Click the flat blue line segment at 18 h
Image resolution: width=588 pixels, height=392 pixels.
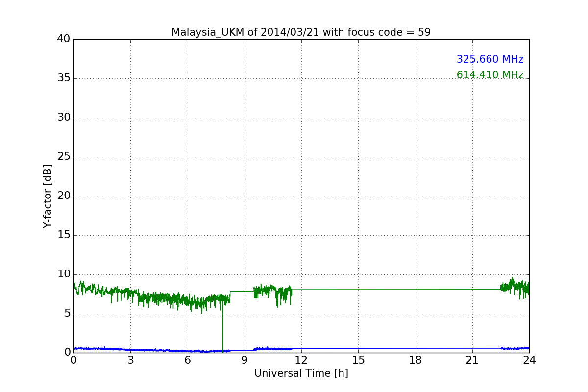tap(416, 348)
